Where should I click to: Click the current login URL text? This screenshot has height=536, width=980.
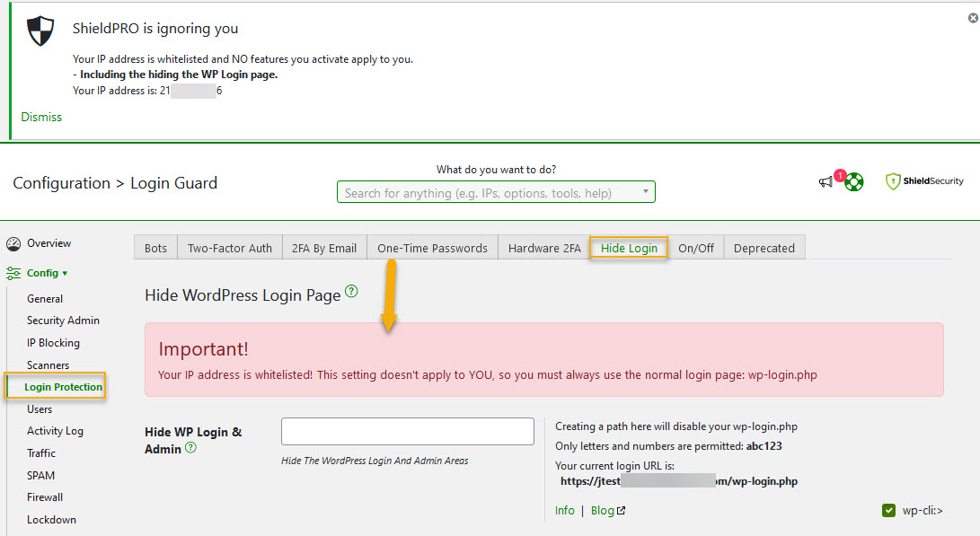tap(679, 481)
